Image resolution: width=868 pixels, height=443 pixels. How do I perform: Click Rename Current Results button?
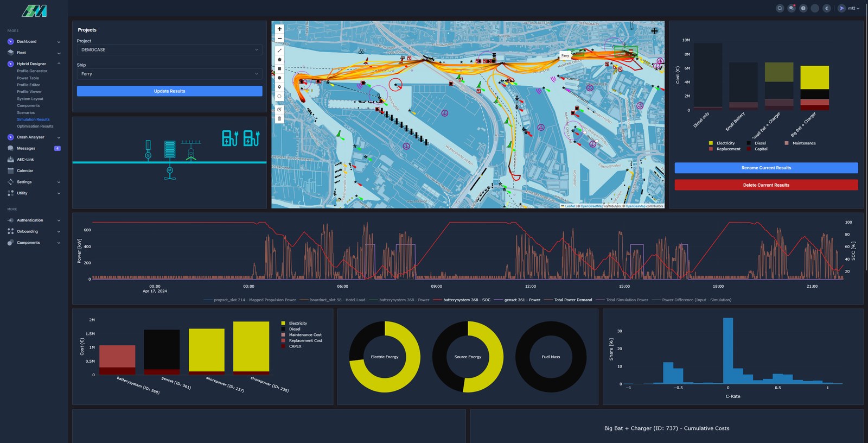pyautogui.click(x=766, y=168)
